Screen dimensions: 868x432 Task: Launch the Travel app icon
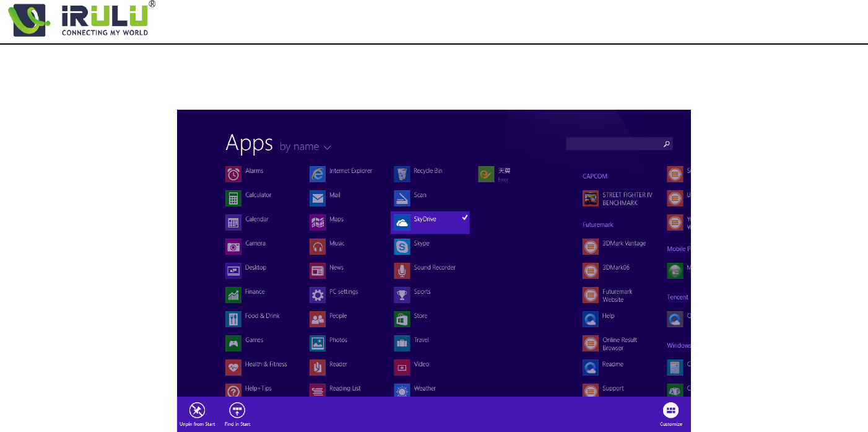coord(402,343)
